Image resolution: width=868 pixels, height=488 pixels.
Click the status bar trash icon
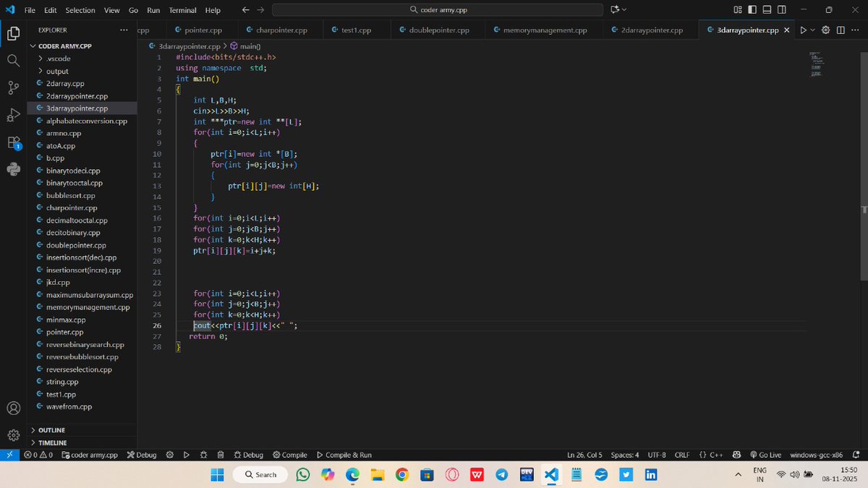coord(220,455)
